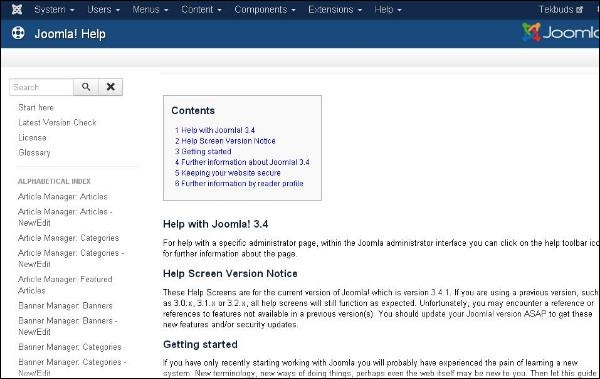Click the 'ALPHABETICAL INDEX' label
This screenshot has width=600, height=379.
54,181
